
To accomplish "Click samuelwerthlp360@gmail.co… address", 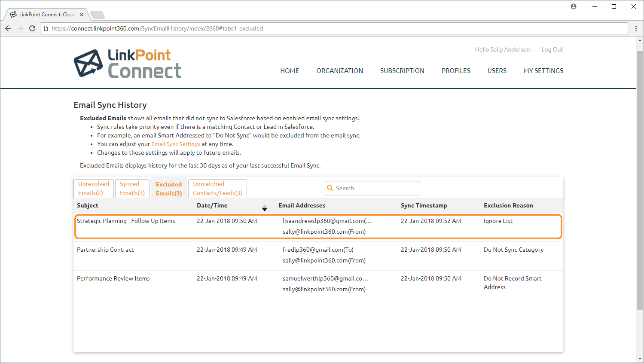I will 325,278.
